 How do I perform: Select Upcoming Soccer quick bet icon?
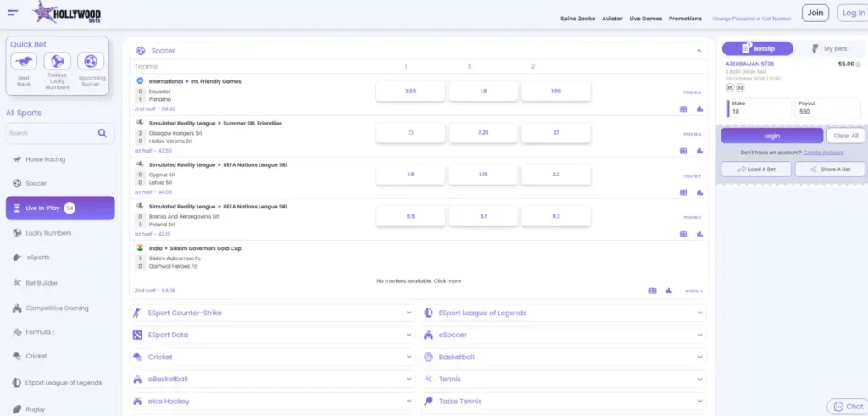coord(91,61)
